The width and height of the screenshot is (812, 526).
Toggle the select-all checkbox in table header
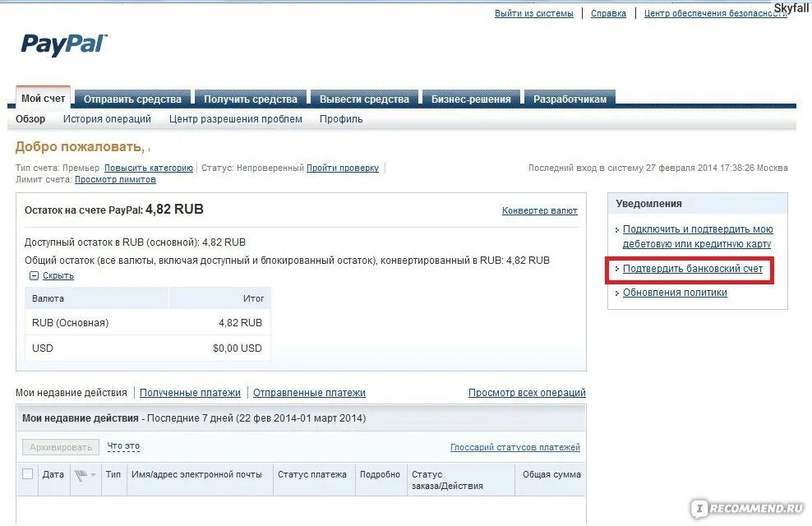click(x=27, y=473)
